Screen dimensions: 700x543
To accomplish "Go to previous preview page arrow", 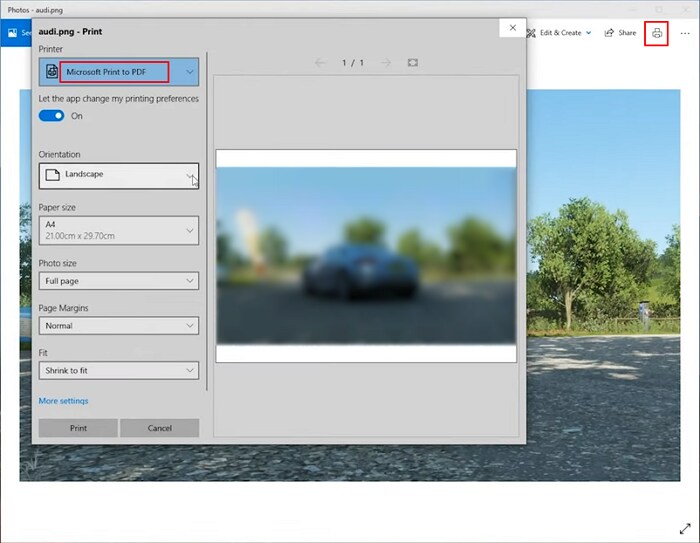I will 320,63.
